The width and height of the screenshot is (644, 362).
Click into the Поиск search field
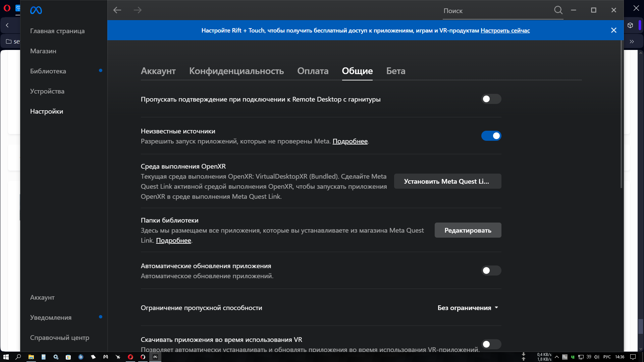tap(496, 11)
